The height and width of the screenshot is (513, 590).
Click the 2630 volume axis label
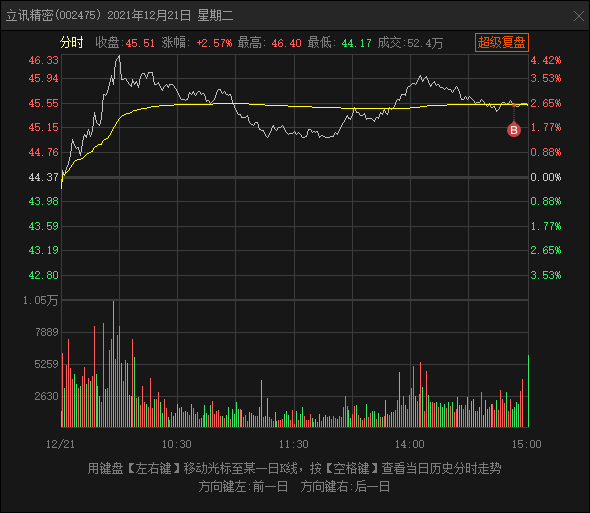pyautogui.click(x=47, y=396)
